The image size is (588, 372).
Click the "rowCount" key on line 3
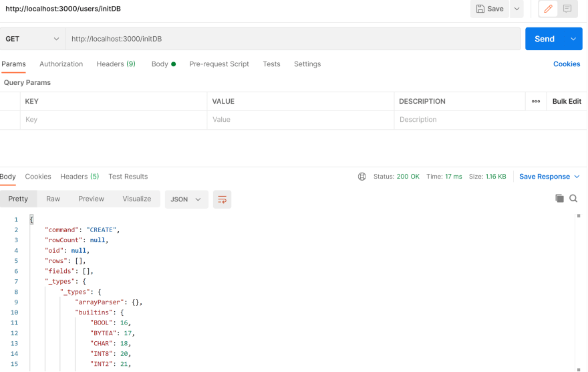(x=63, y=240)
